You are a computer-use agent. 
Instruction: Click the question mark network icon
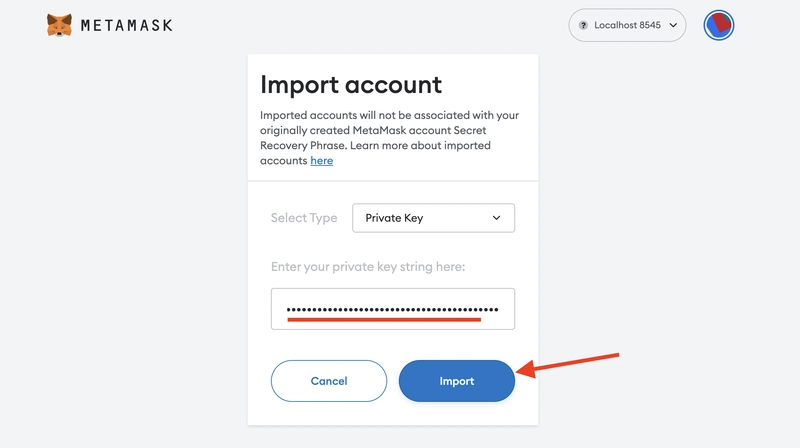tap(583, 25)
